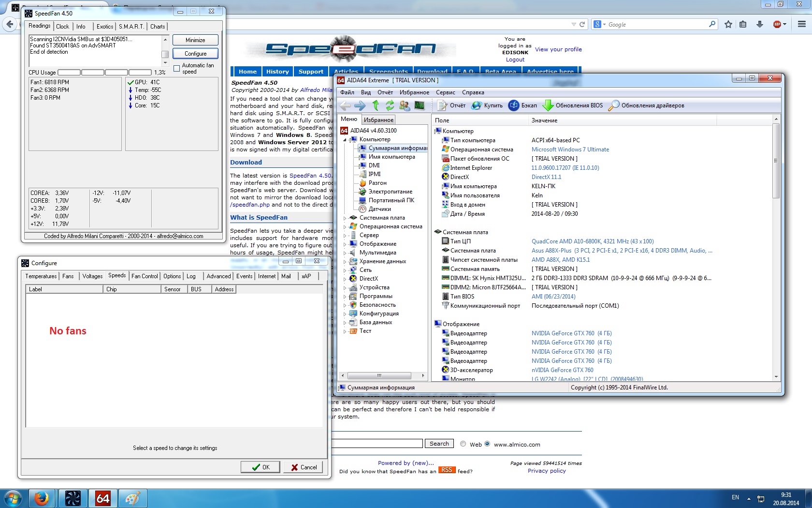
Task: Click AIDA64 system monitor toolbar icon
Action: coord(419,105)
